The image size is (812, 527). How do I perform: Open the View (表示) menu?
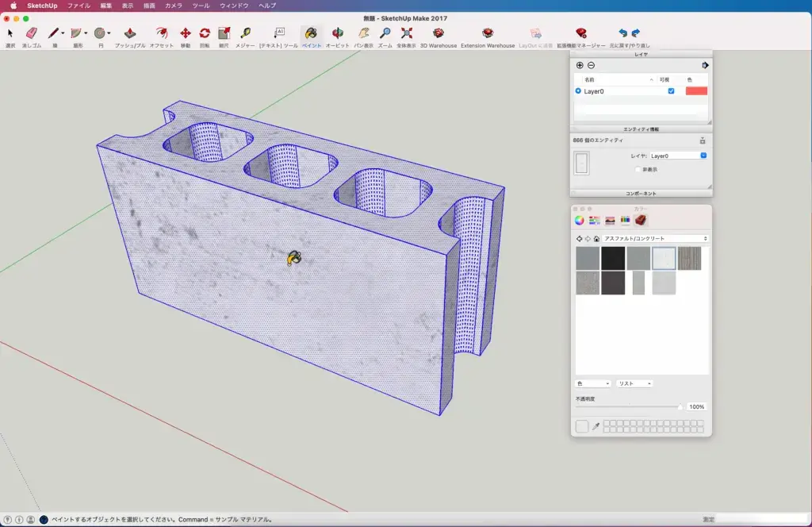pos(128,6)
